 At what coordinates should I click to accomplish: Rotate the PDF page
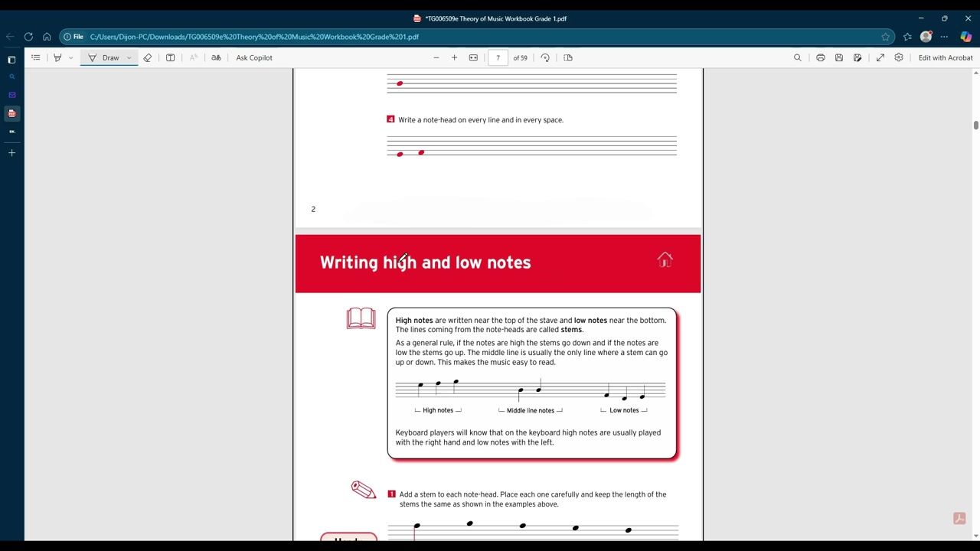(545, 57)
